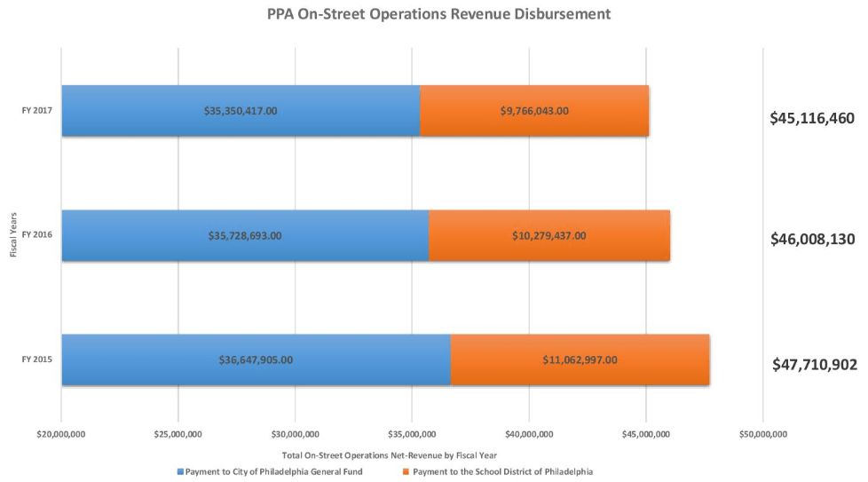This screenshot has height=482, width=868.
Task: Select the FY 2016 orange bar segment
Action: pyautogui.click(x=548, y=235)
